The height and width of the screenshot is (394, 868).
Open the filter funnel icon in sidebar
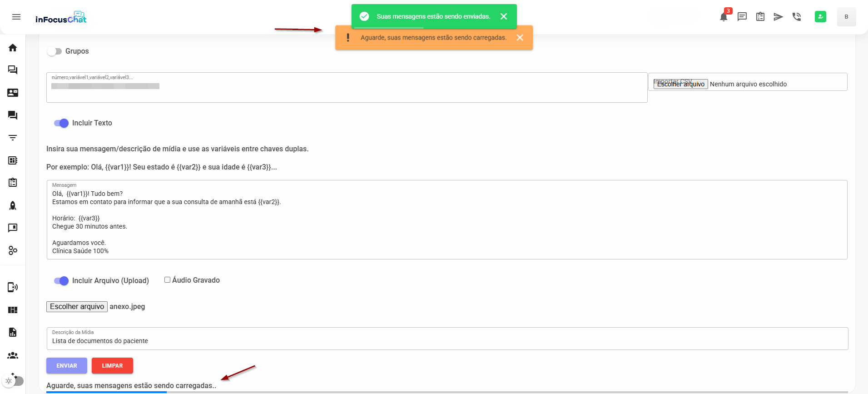pos(13,138)
